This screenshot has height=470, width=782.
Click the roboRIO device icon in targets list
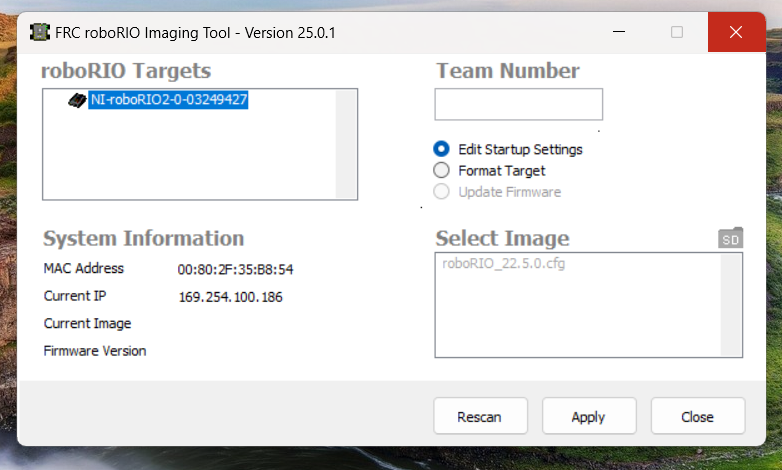click(x=77, y=100)
